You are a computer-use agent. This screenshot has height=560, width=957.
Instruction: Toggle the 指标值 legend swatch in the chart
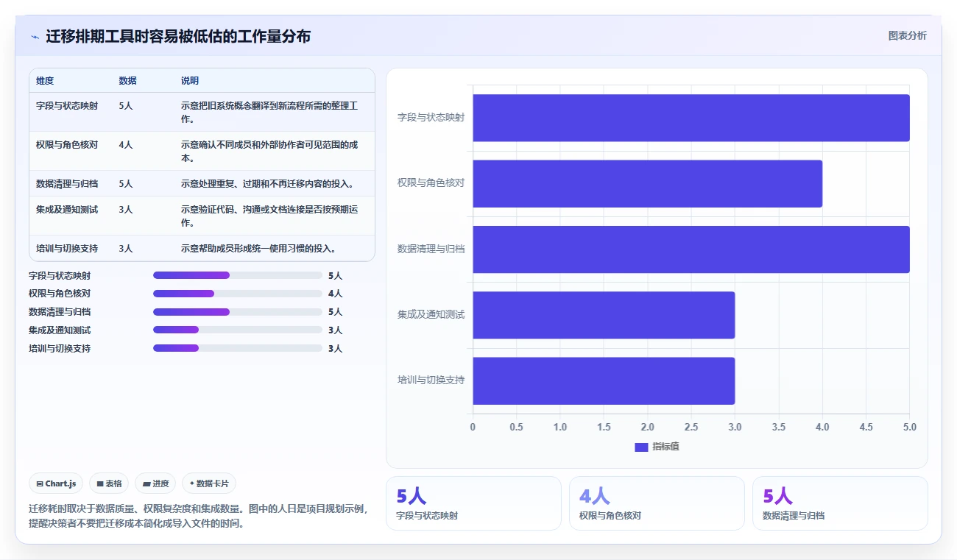640,447
